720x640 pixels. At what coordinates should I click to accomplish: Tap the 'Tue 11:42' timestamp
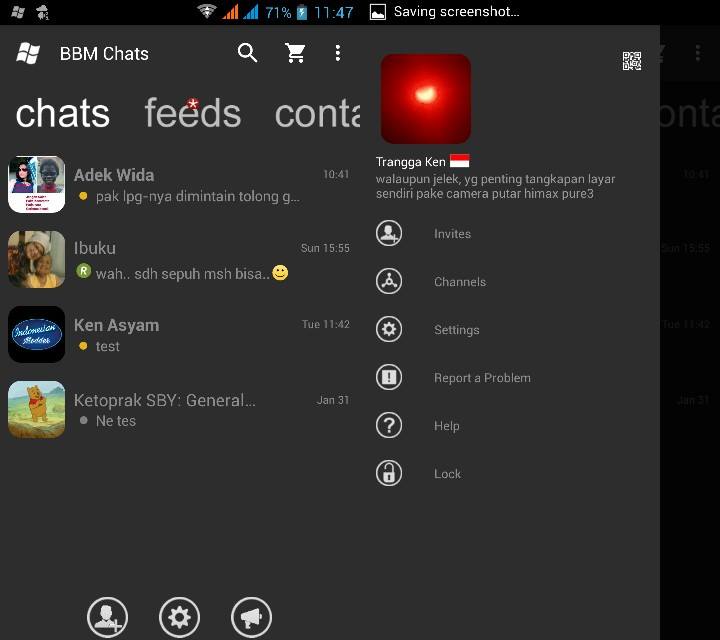pyautogui.click(x=326, y=324)
